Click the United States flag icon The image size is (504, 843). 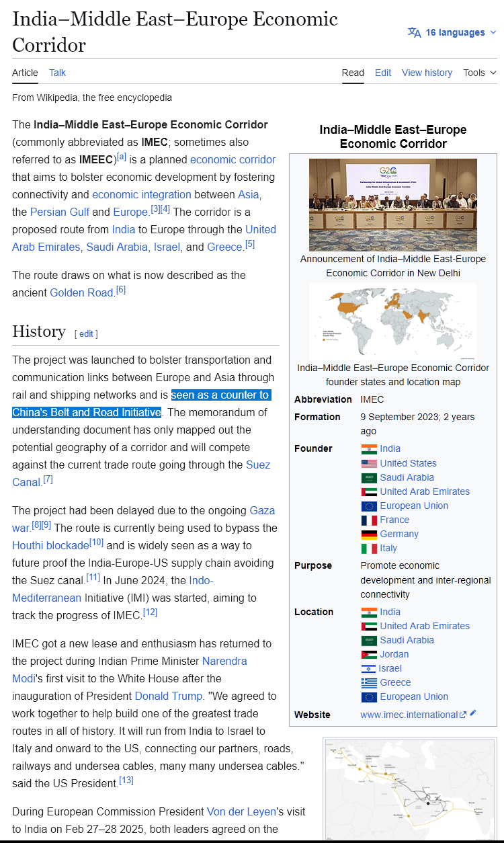369,463
